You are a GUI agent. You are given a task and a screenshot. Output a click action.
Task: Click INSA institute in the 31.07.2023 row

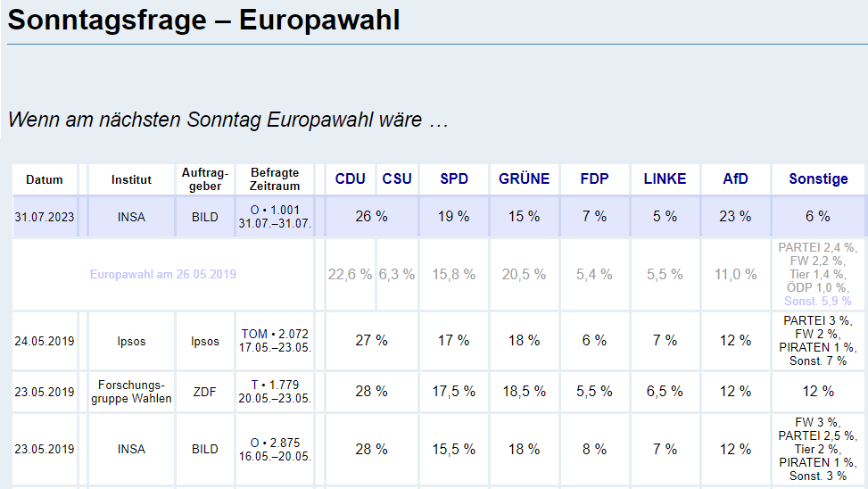pos(131,216)
